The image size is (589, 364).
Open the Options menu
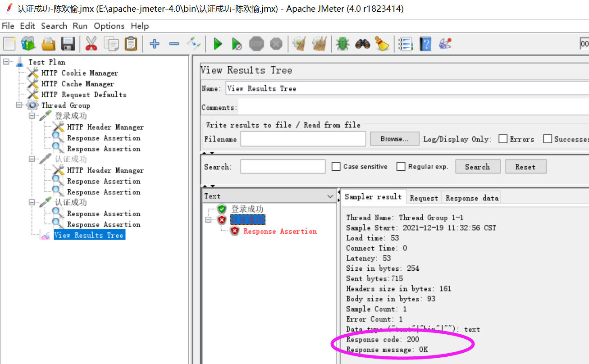click(x=109, y=26)
